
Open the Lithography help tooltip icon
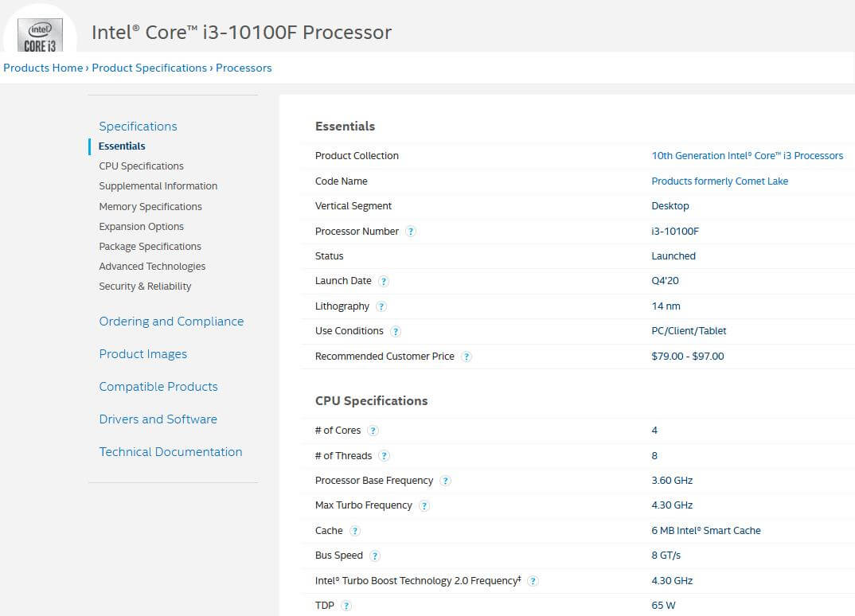[x=381, y=306]
